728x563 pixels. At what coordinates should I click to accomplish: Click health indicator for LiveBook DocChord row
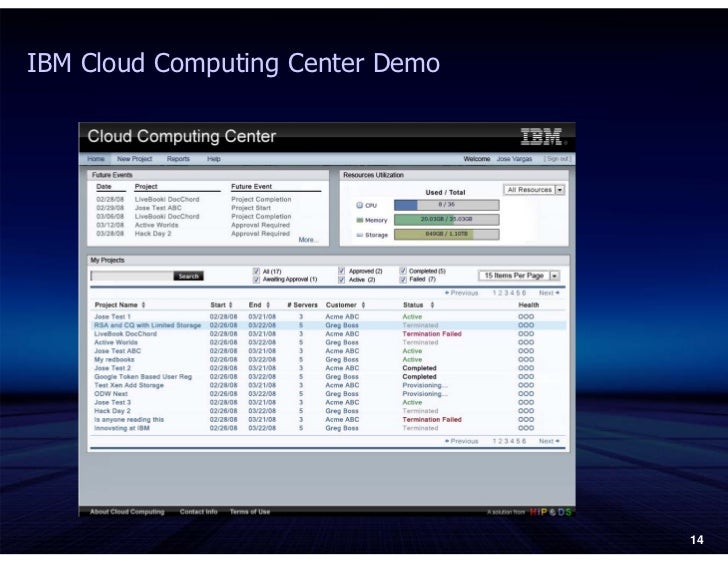[526, 334]
